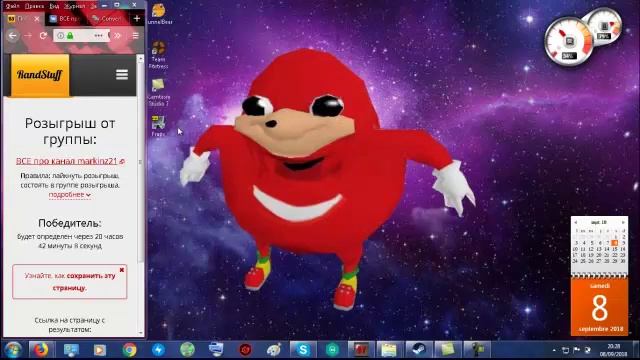Click the green padlock security icon

[x=70, y=36]
